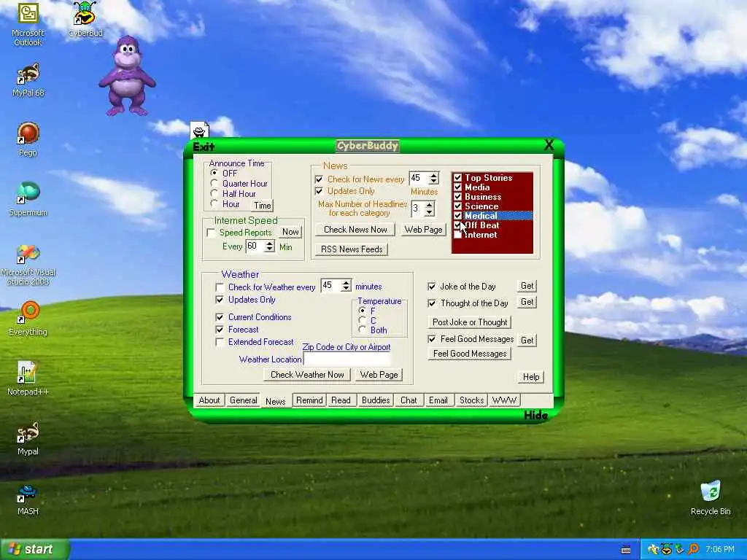The image size is (747, 560).
Task: Select Quarter Hour announce option
Action: point(214,183)
